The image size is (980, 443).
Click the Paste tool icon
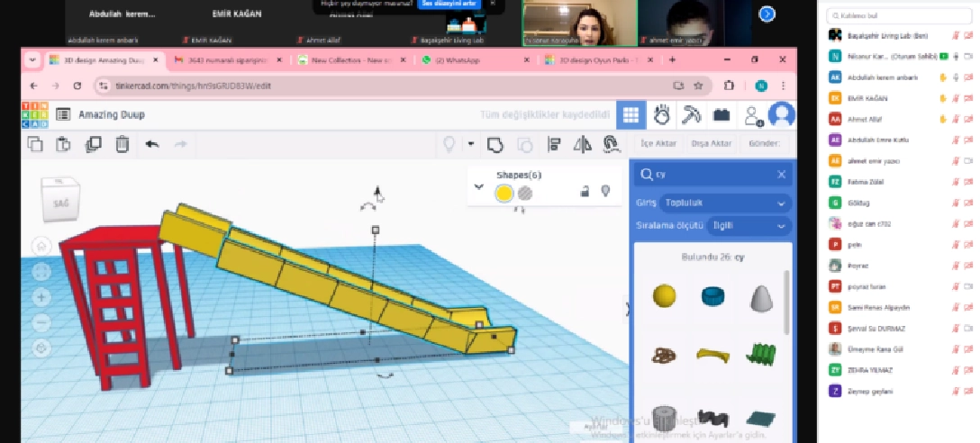63,144
